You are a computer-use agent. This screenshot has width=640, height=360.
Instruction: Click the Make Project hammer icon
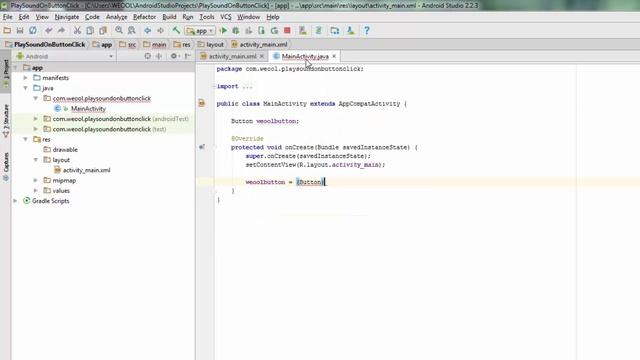coord(176,31)
